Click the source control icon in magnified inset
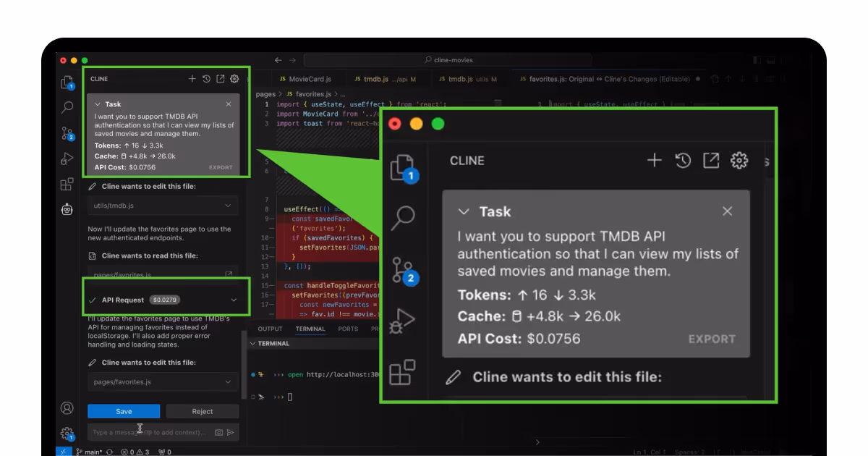The width and height of the screenshot is (868, 456). click(404, 270)
